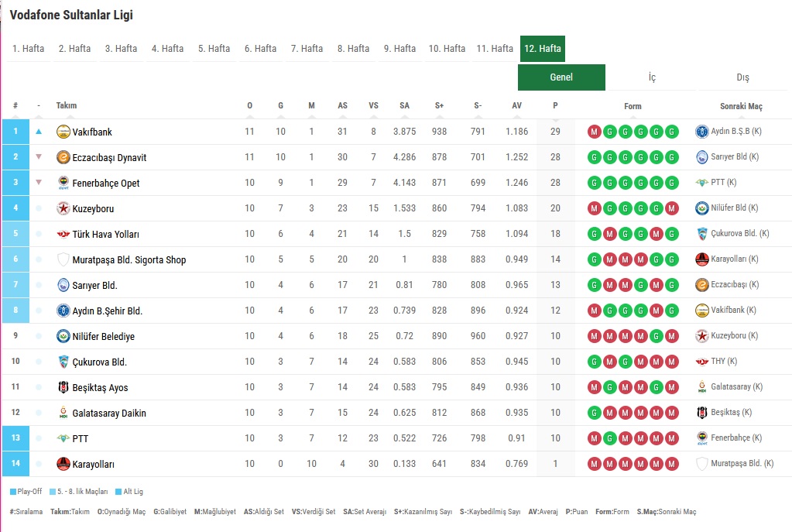The image size is (792, 532).
Task: Click the Beşiktaş Ayos team logo
Action: pos(63,387)
